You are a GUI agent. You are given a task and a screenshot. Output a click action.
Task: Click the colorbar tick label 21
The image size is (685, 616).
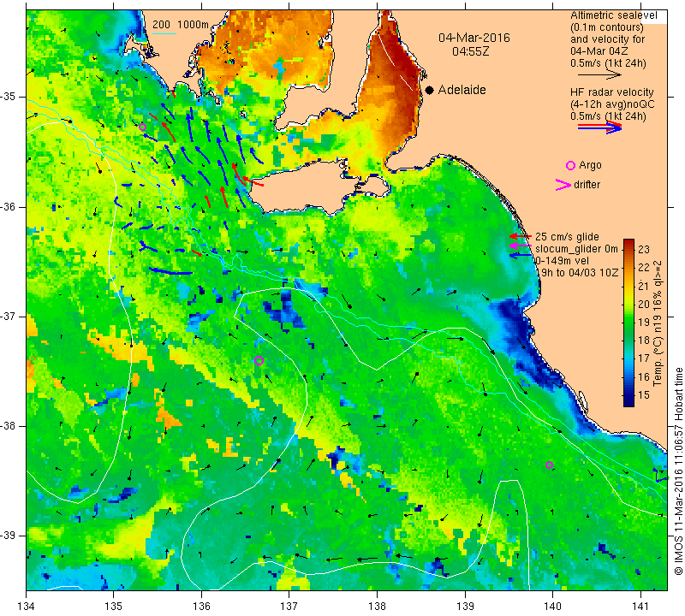tap(644, 286)
